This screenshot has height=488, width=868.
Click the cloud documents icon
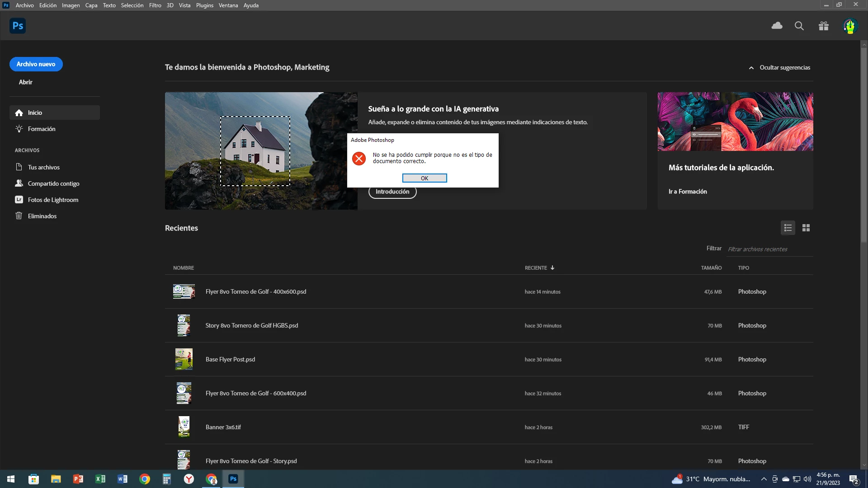(x=777, y=26)
